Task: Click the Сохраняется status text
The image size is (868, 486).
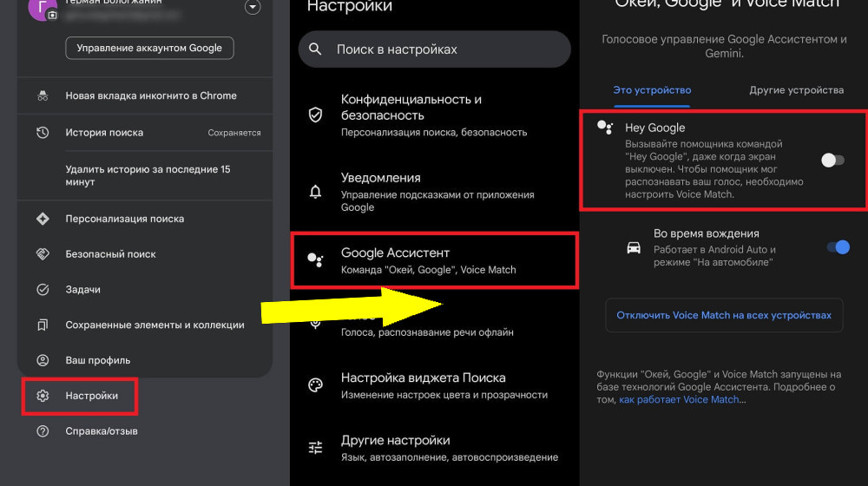Action: coord(234,133)
